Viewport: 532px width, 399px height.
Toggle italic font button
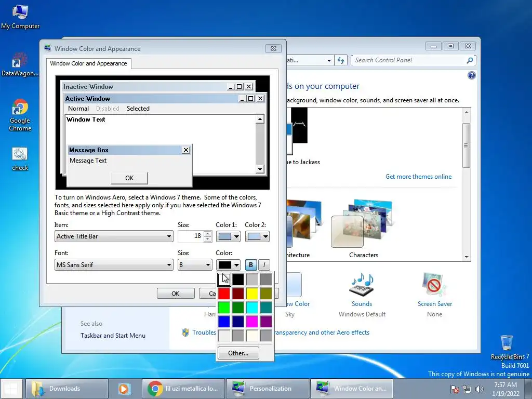click(264, 264)
